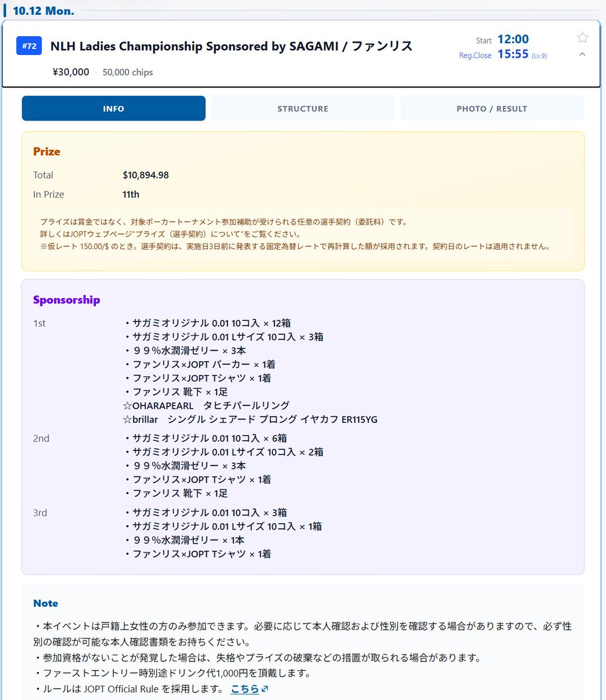Click the サガミオリジナル 0.01 10コ入 × 6箱 line
The image size is (606, 700).
204,438
